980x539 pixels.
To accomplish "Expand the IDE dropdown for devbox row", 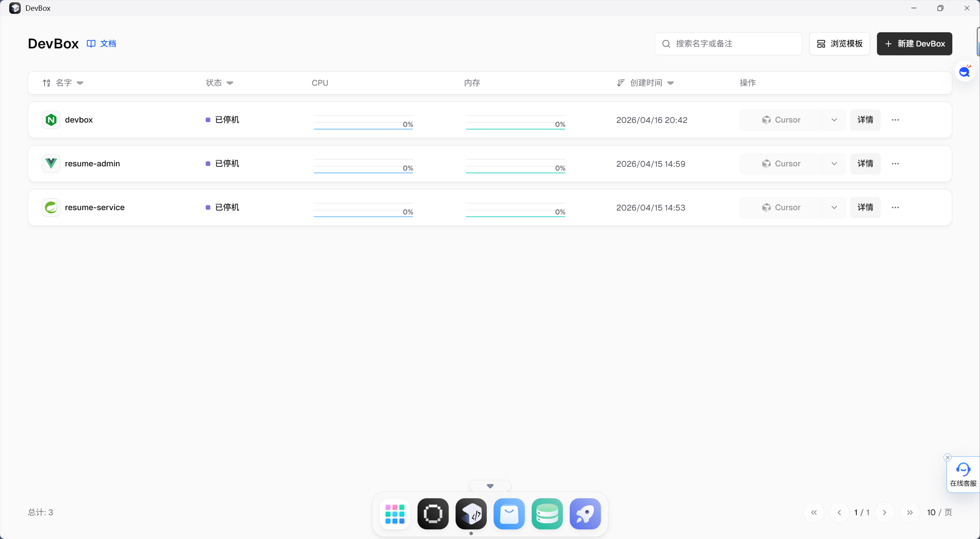I will pos(834,120).
